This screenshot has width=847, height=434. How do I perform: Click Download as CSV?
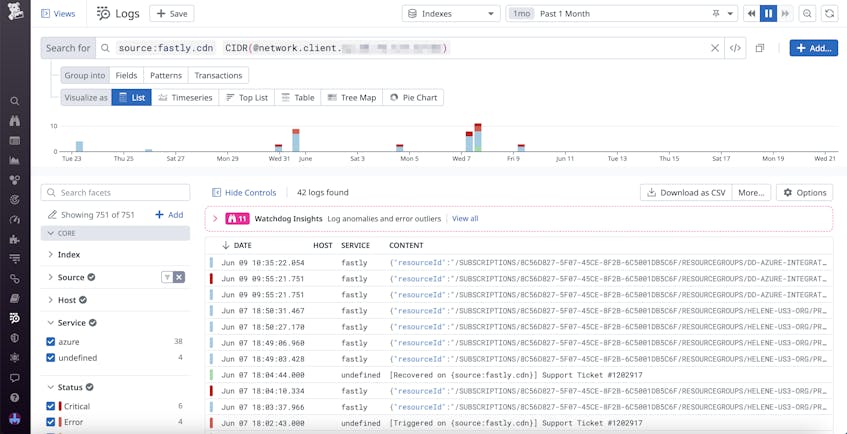[x=686, y=192]
